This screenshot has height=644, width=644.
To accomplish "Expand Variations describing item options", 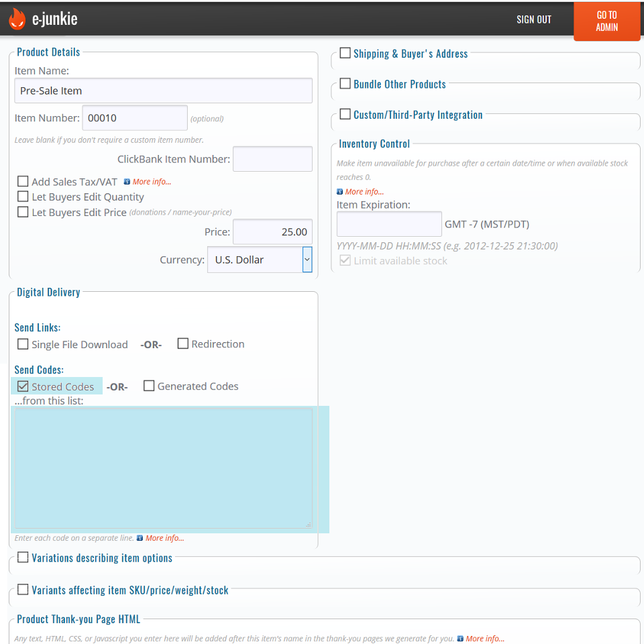I will coord(23,557).
